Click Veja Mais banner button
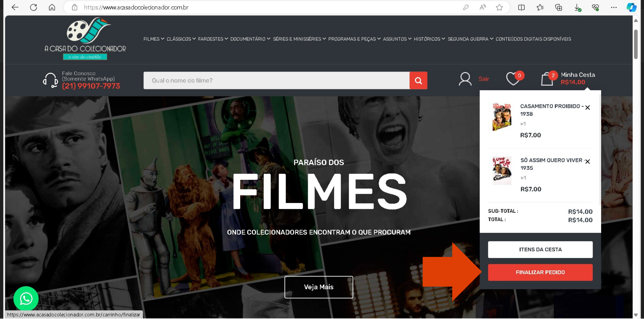This screenshot has width=644, height=319. tap(319, 287)
